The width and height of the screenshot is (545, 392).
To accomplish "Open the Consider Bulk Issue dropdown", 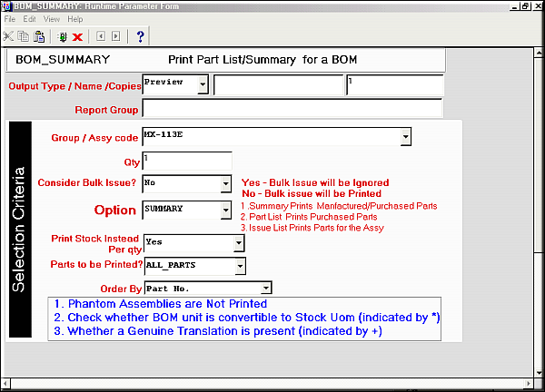I will (x=225, y=184).
